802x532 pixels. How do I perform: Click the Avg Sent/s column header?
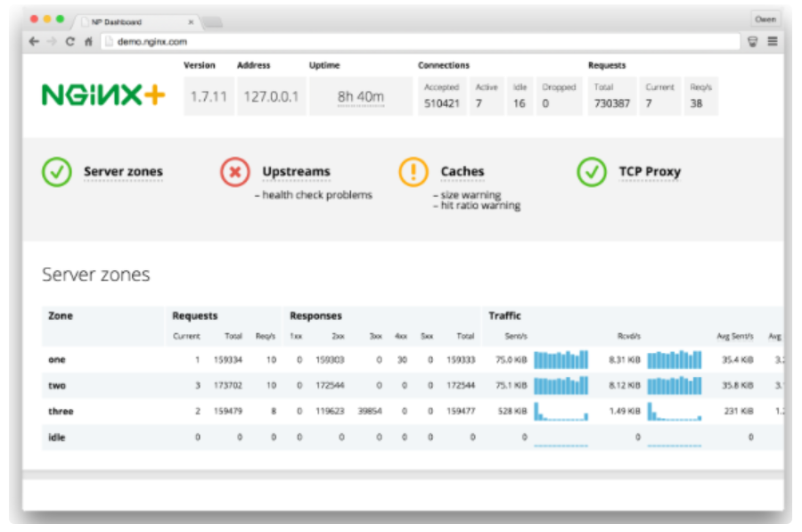735,336
